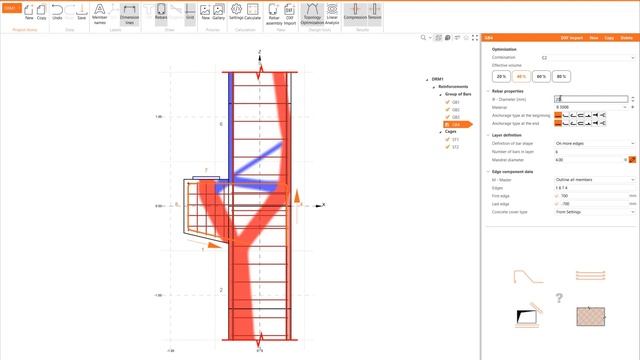
Task: Open Concrete cover type dropdown
Action: tap(595, 212)
